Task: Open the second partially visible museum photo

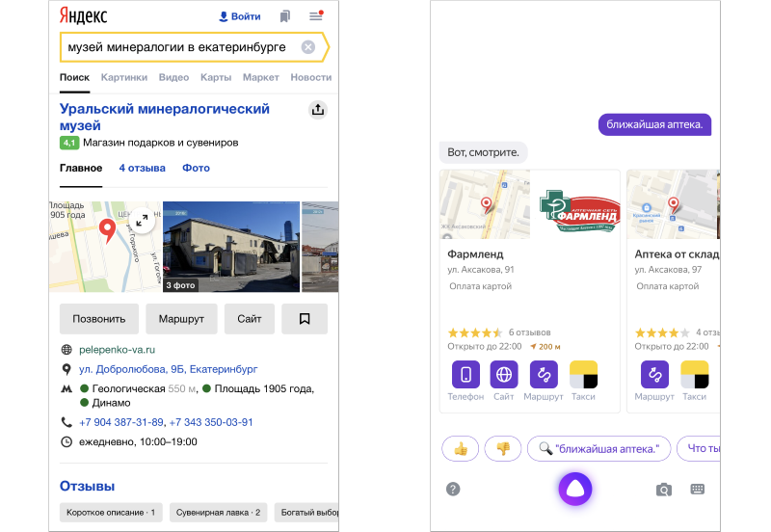Action: point(320,247)
